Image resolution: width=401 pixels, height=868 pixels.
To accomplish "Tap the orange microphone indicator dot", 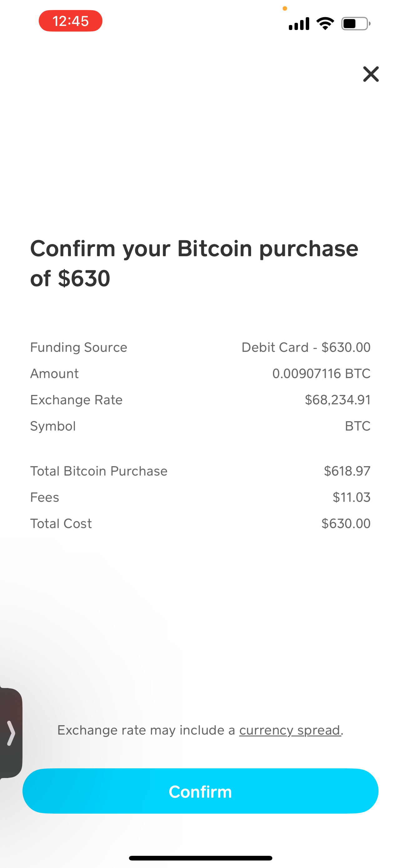I will tap(285, 8).
